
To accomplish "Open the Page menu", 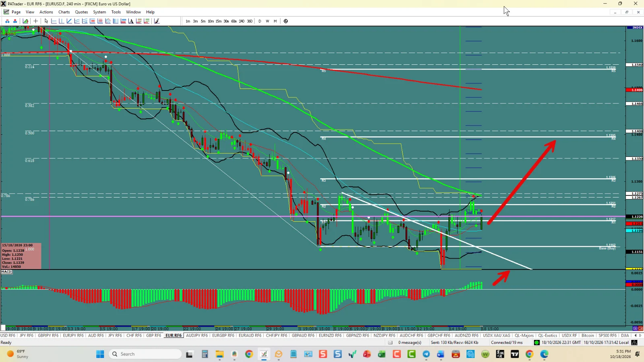I will coord(16,12).
